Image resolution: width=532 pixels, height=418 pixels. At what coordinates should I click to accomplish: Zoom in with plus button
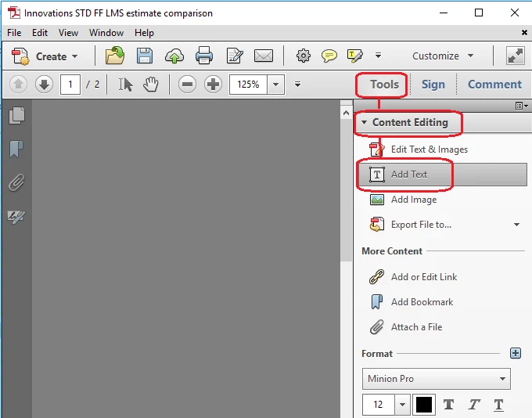pos(213,85)
